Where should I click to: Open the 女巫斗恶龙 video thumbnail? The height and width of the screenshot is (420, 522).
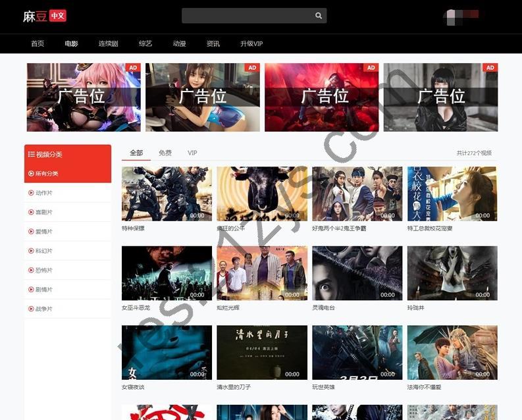167,273
